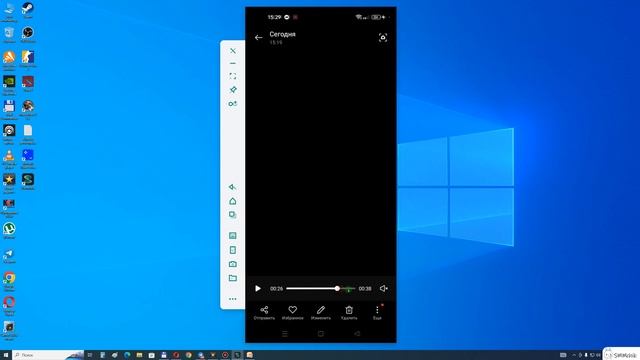Expand side panel more options dots
This screenshot has height=360, width=640.
click(233, 299)
